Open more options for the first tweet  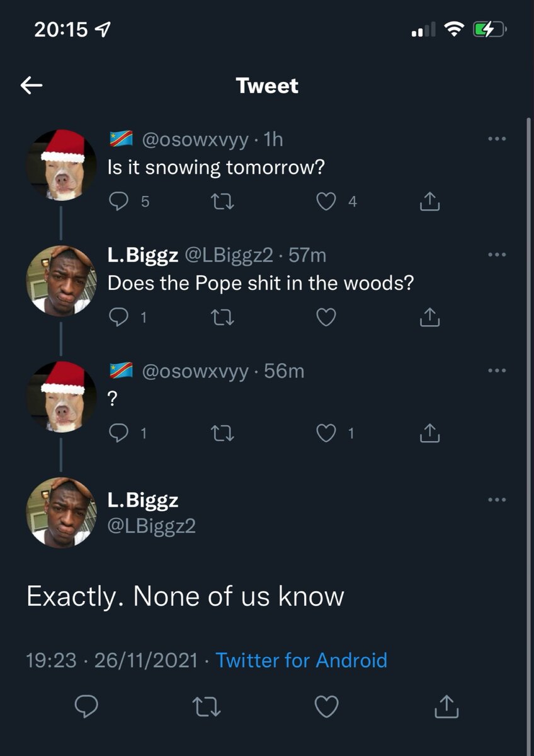497,139
